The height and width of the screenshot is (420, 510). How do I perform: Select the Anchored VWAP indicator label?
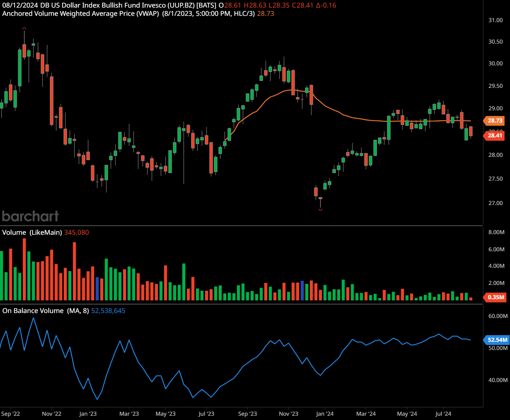click(128, 14)
